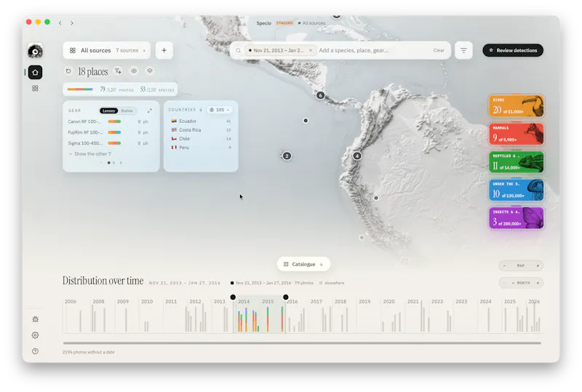Navigate back with the left arrow
This screenshot has width=582, height=392.
click(x=60, y=23)
